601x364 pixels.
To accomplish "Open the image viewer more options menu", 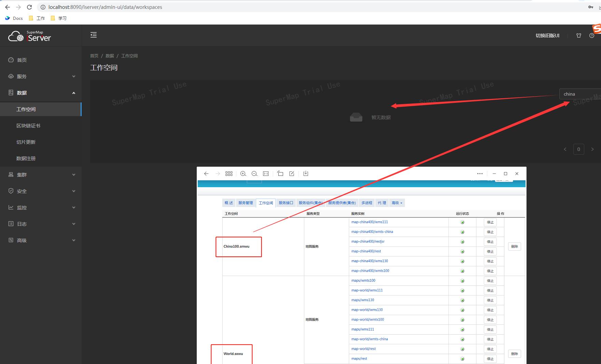I will (x=480, y=173).
